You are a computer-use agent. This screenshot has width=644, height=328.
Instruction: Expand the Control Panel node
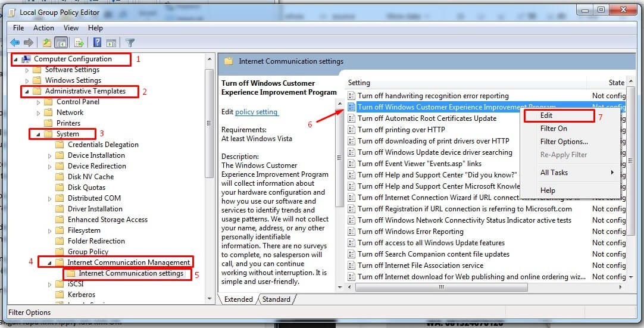(39, 102)
